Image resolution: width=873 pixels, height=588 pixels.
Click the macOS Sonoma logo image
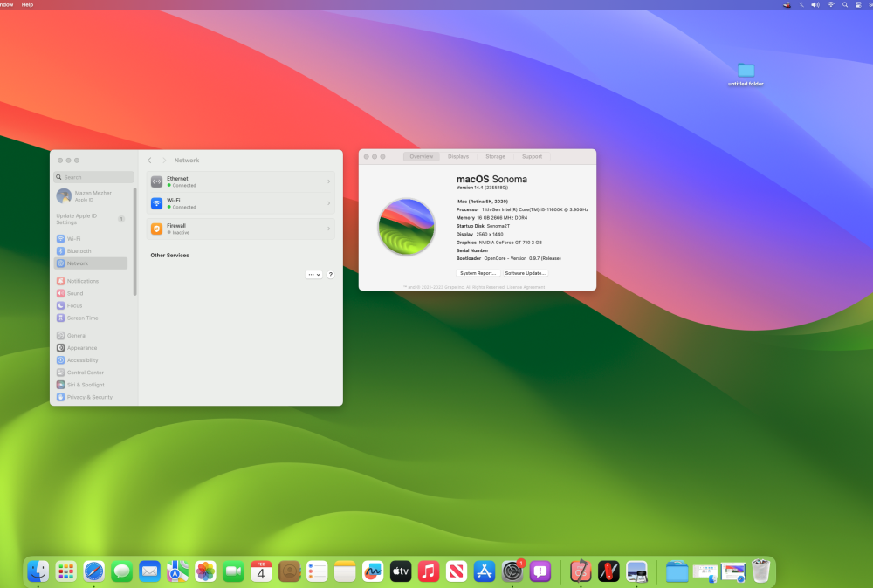click(x=407, y=227)
